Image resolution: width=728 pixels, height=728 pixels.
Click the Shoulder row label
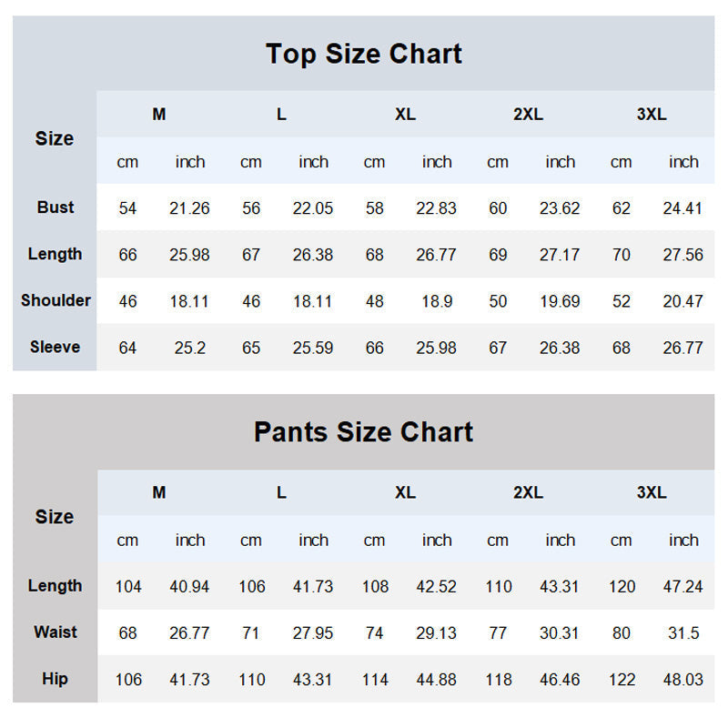56,300
